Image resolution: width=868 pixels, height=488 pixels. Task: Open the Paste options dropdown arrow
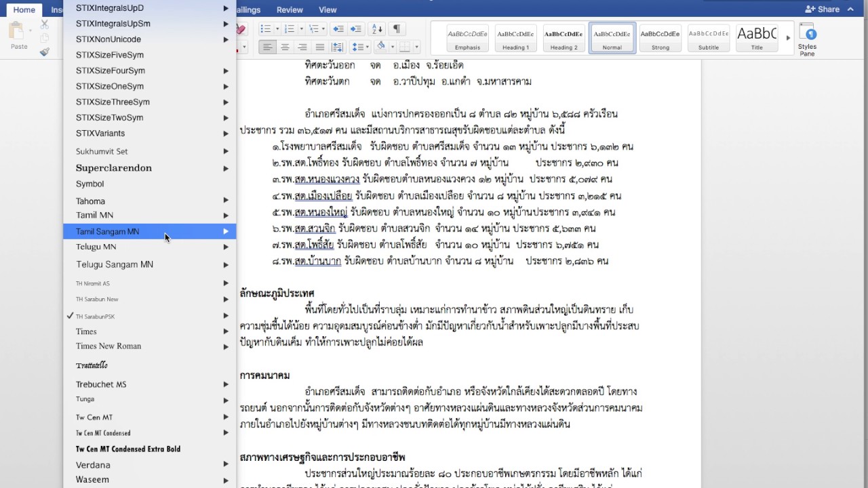[31, 30]
